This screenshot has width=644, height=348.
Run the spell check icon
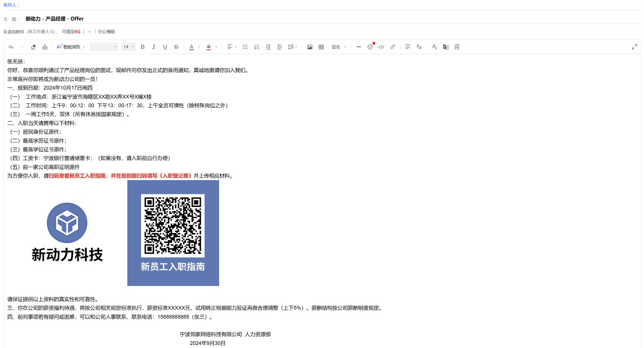[x=434, y=47]
